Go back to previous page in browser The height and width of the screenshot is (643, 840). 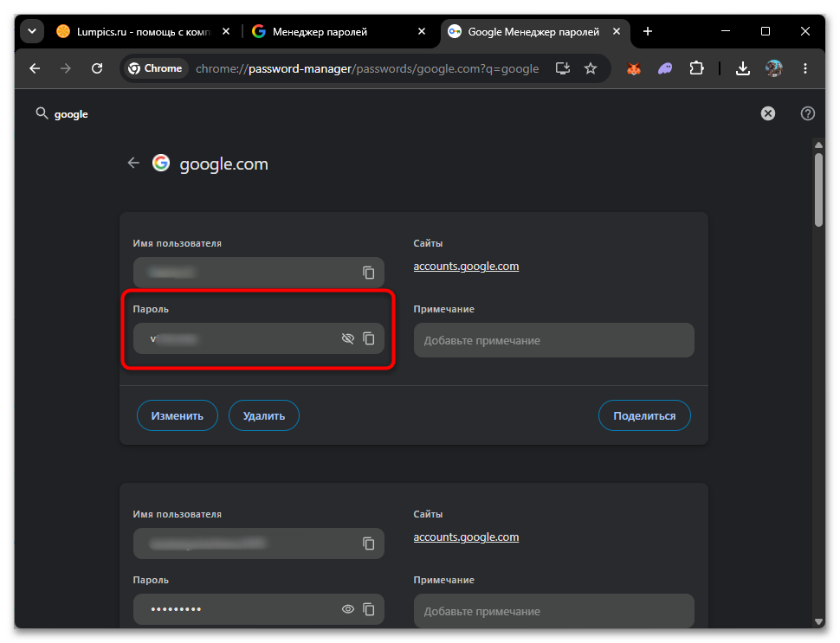click(x=35, y=68)
